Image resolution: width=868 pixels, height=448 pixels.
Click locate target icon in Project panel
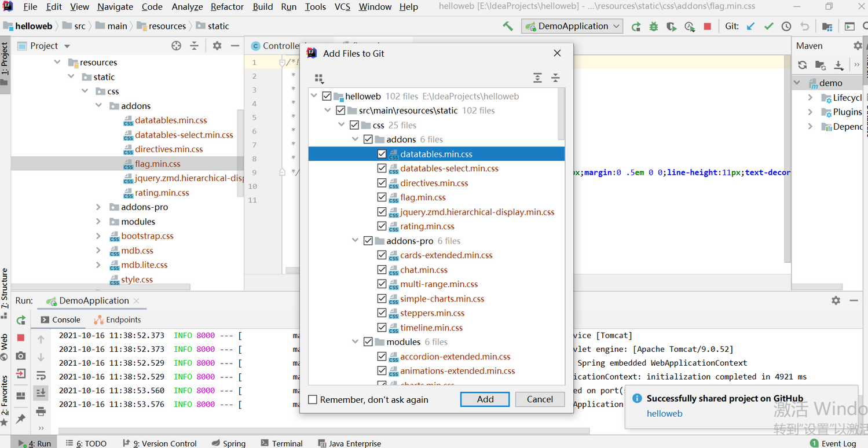(177, 46)
